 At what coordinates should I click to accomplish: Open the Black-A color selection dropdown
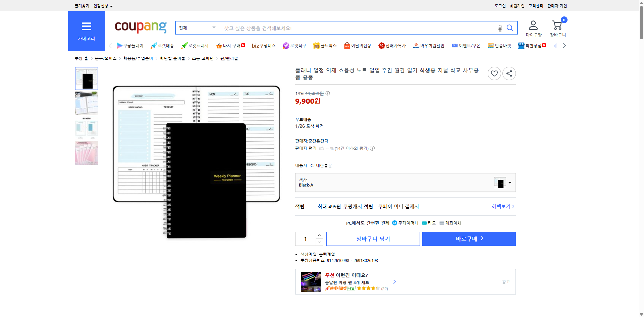509,182
